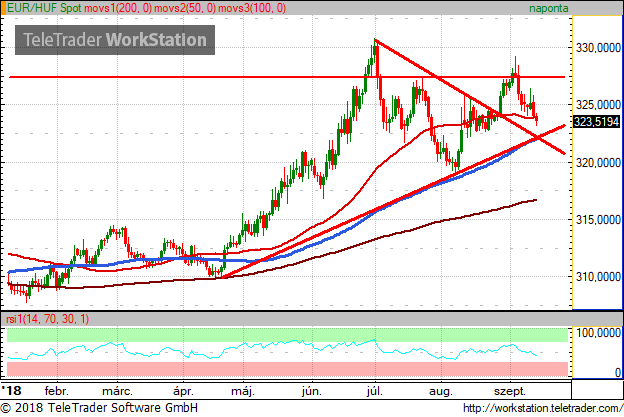
Task: Click the szept. month label
Action: [510, 391]
